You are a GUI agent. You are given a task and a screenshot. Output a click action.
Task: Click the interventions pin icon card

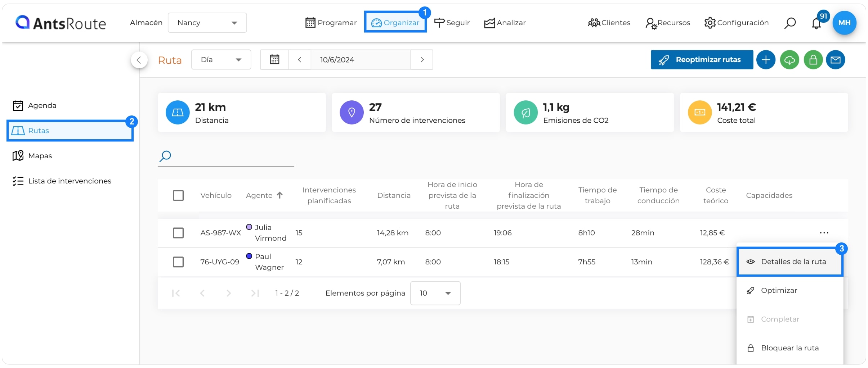coord(352,113)
